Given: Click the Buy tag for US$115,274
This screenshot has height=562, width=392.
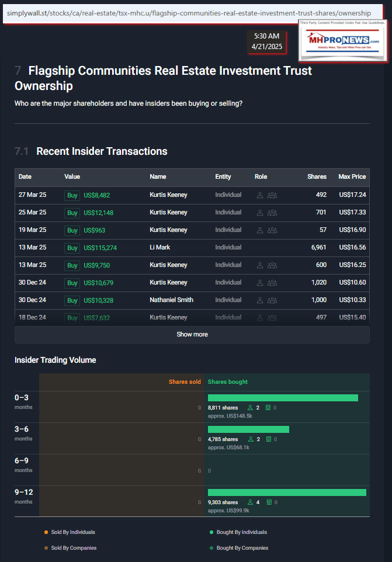Looking at the screenshot, I should 72,248.
